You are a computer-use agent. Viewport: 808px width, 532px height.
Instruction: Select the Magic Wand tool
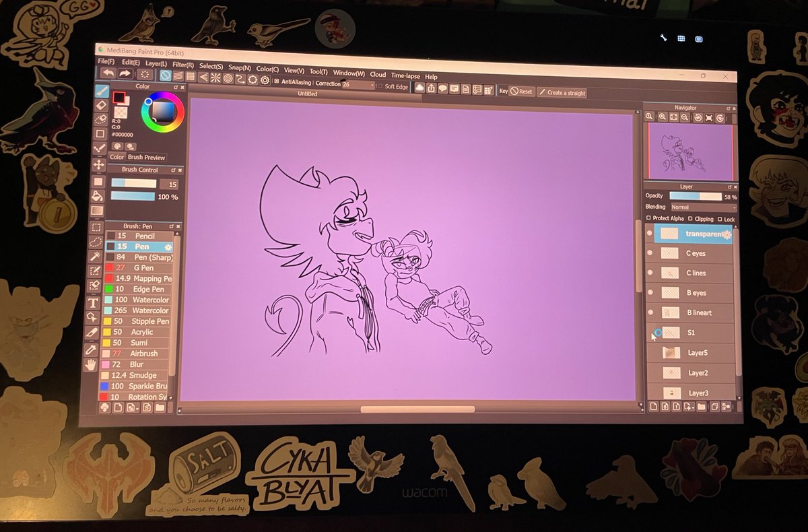pos(96,257)
